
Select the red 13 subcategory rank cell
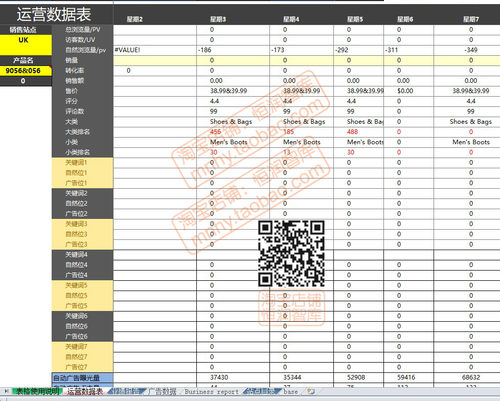(x=301, y=152)
